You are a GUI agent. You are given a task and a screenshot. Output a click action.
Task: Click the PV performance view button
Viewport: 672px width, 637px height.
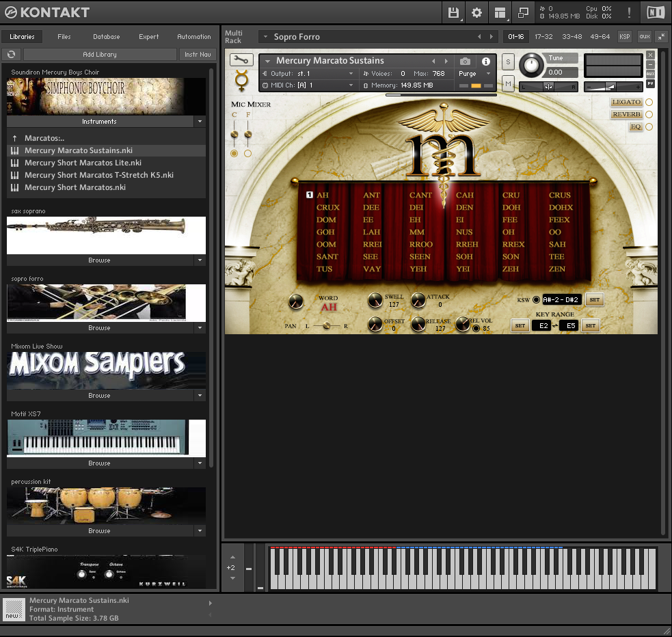coord(650,83)
